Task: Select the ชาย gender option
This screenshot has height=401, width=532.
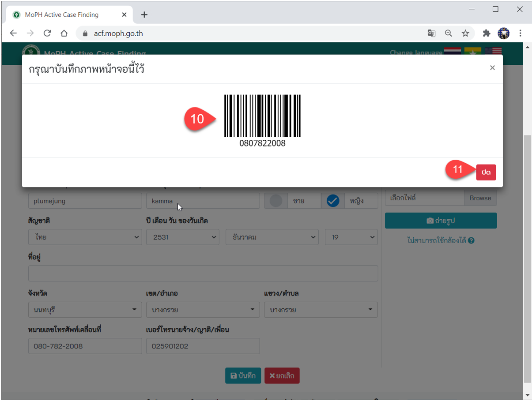Action: click(x=292, y=201)
